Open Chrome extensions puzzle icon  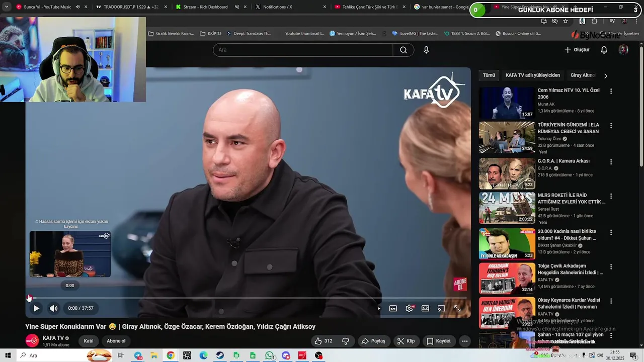[595, 21]
